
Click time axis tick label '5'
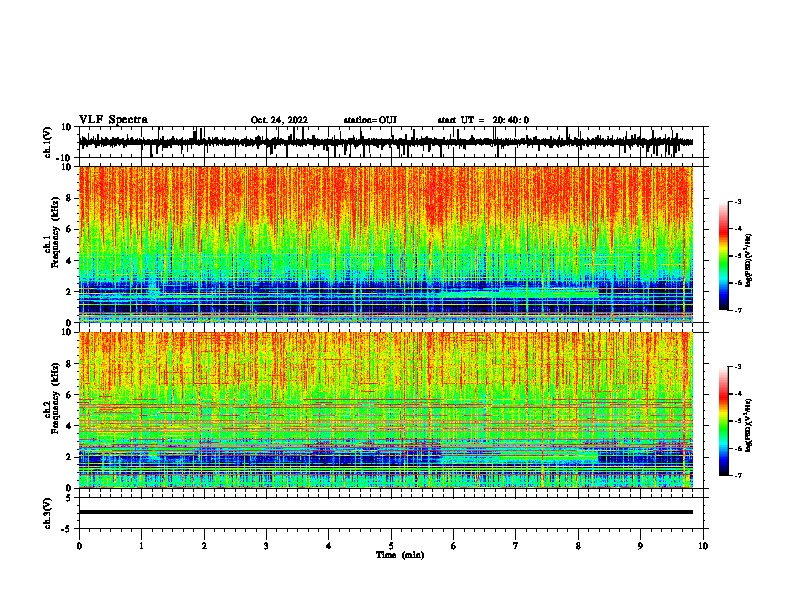391,546
